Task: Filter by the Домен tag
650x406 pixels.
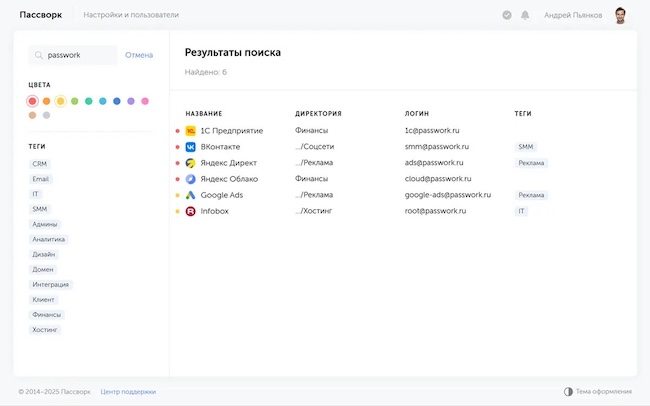Action: (x=43, y=270)
